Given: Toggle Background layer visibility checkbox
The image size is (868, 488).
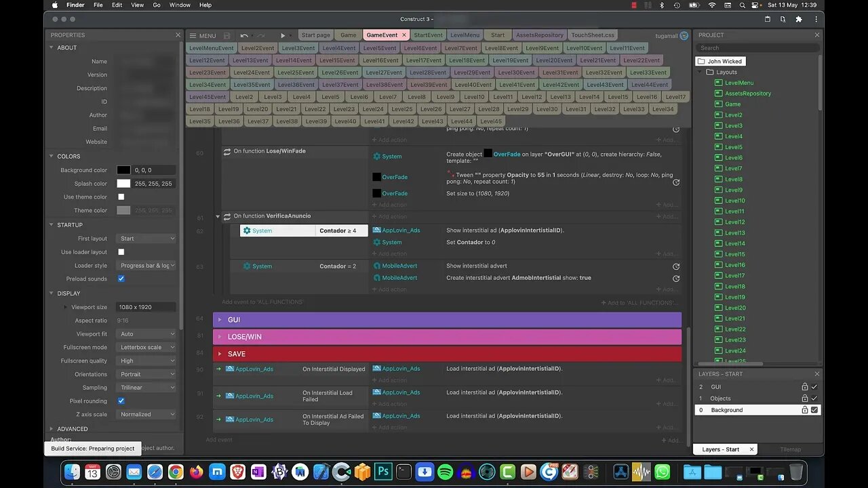Looking at the screenshot, I should click(x=814, y=410).
